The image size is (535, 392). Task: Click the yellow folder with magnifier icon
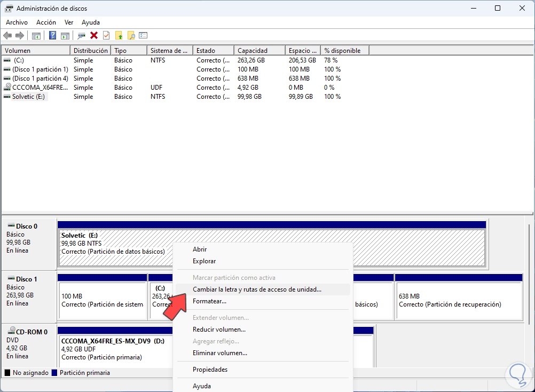(131, 35)
